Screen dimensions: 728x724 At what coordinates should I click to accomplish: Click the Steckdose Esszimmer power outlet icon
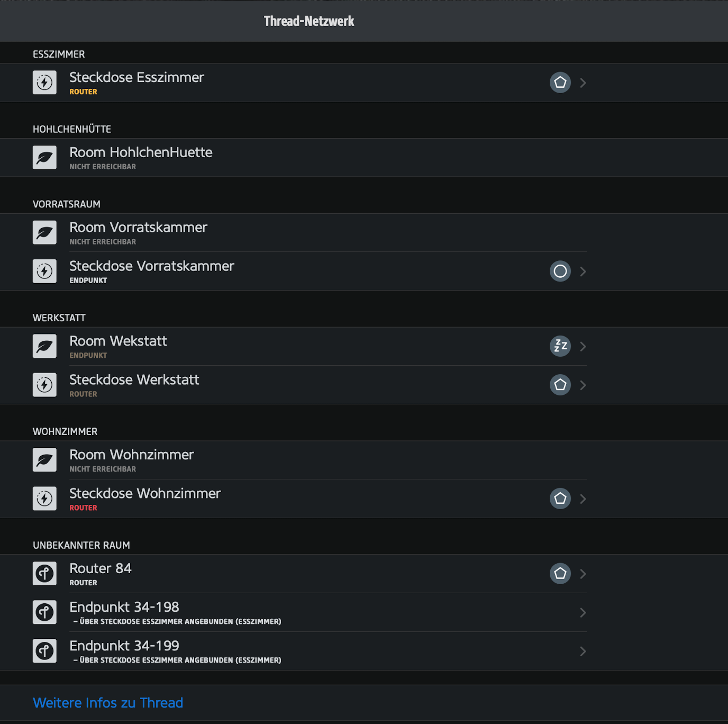pyautogui.click(x=44, y=83)
